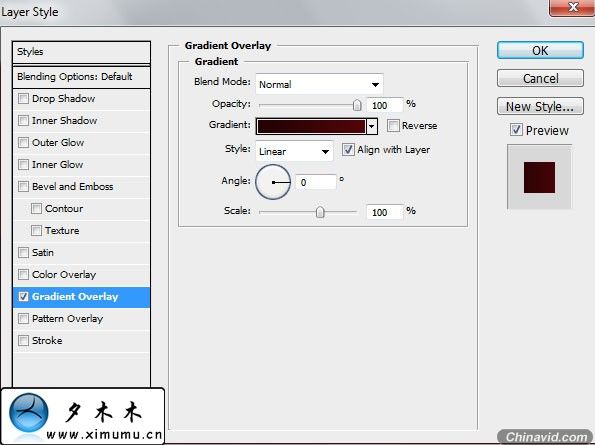
Task: Enable the Drop Shadow checkbox
Action: tap(24, 99)
